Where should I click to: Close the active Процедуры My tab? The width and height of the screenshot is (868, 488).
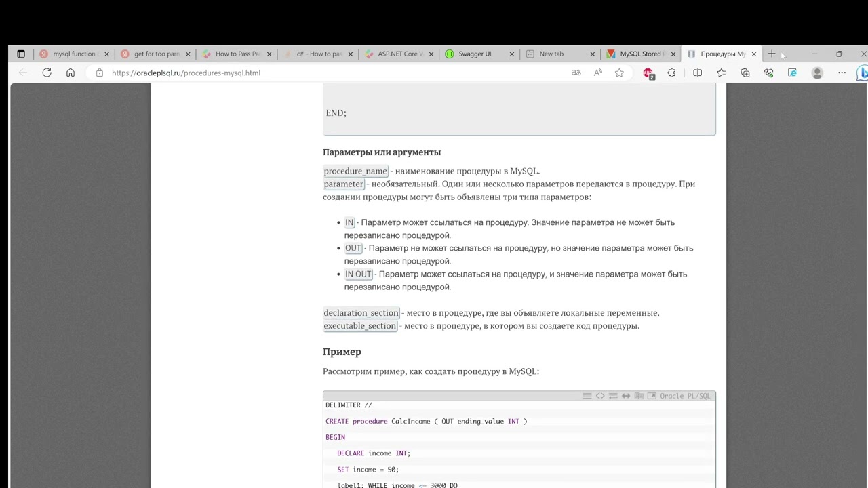click(754, 54)
